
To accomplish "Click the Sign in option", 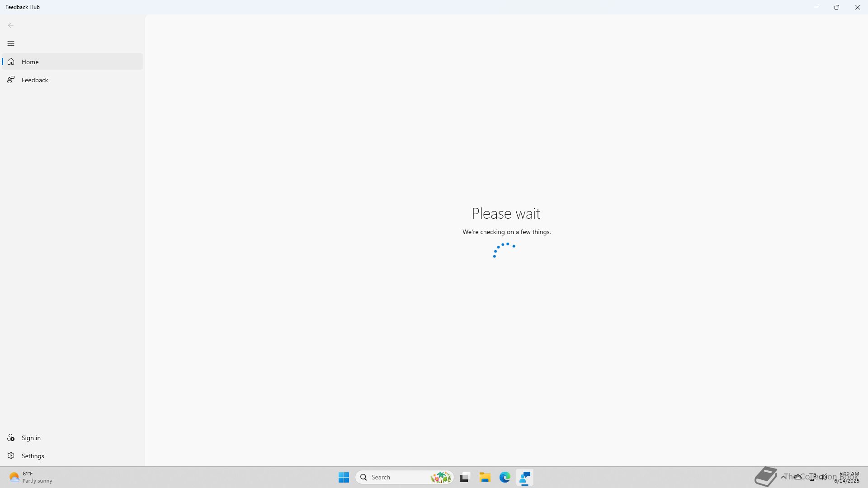I will [x=31, y=438].
